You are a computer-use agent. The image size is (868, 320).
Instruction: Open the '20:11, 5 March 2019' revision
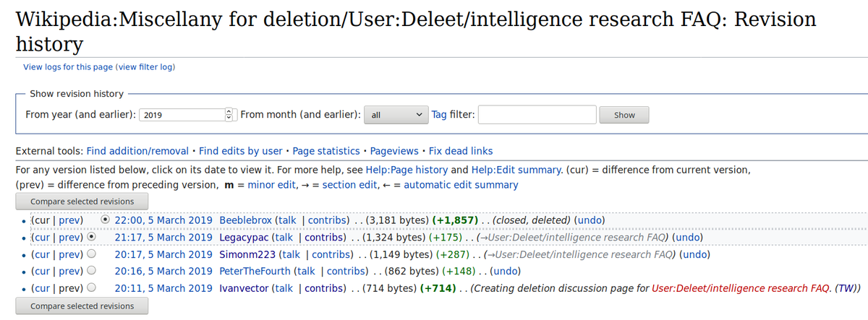[x=163, y=288]
